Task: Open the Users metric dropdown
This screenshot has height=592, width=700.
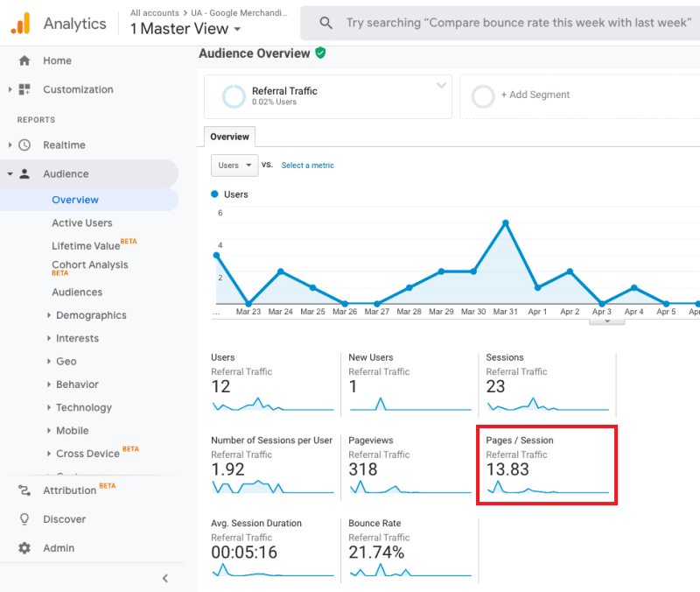Action: click(234, 165)
